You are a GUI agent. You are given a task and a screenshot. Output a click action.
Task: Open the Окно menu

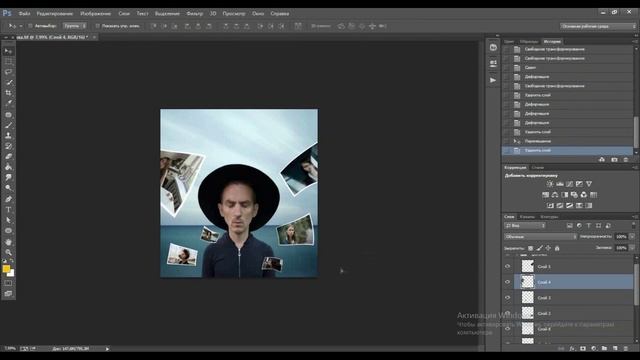click(258, 13)
